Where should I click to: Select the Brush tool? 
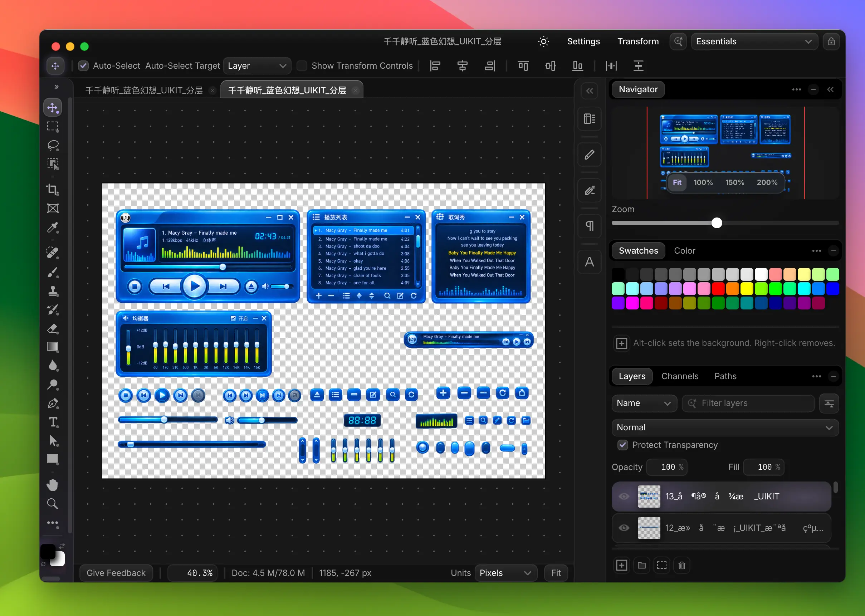click(x=53, y=272)
